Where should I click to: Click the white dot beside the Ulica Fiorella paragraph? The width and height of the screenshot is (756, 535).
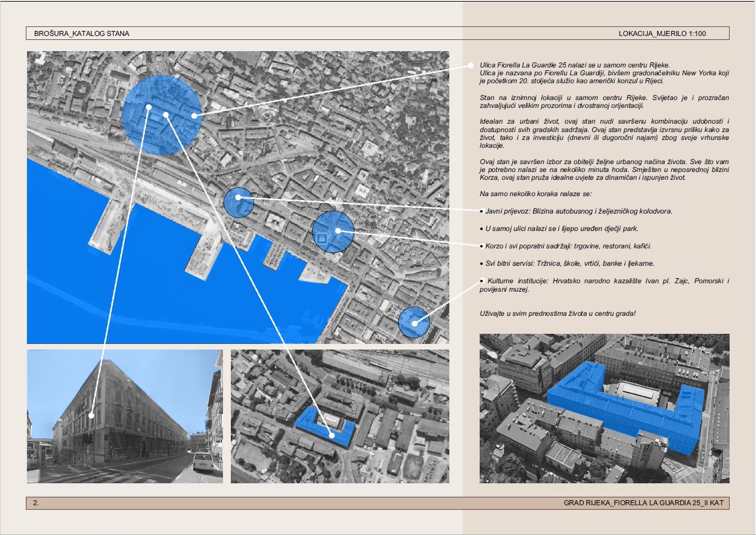tap(471, 66)
